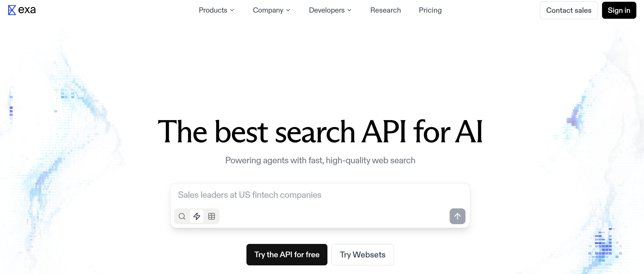This screenshot has height=274, width=644.
Task: Open the Research page
Action: coord(385,10)
